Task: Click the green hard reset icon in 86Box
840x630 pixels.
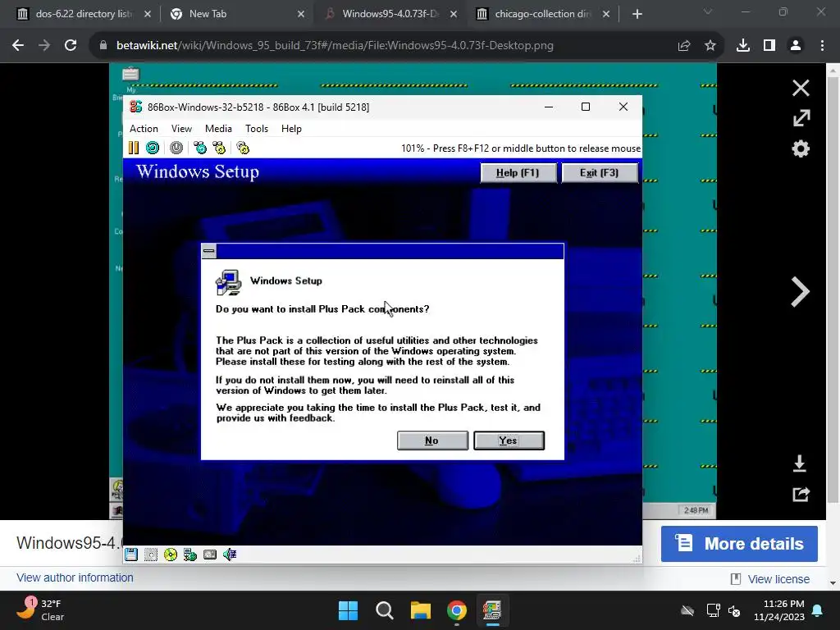Action: (x=153, y=148)
